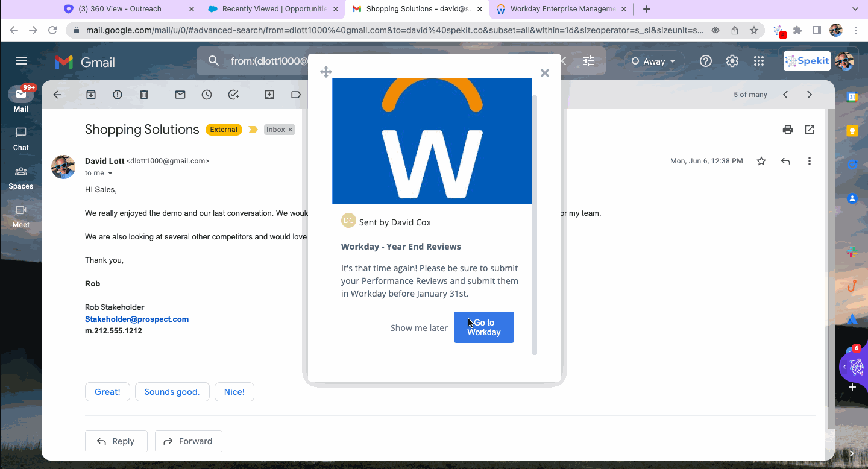Image resolution: width=868 pixels, height=469 pixels.
Task: Remove the Inbox label from email
Action: tap(290, 130)
